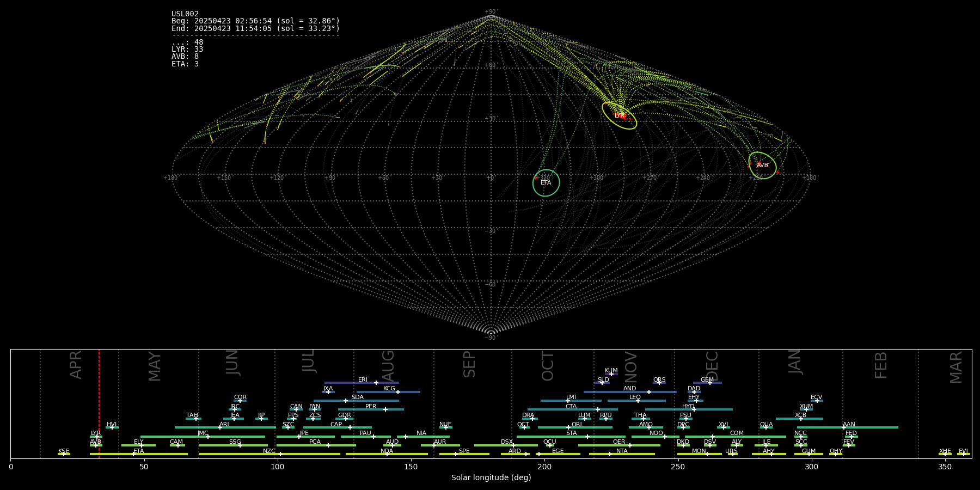Click the red dashed current solar longitude line

pos(99,403)
